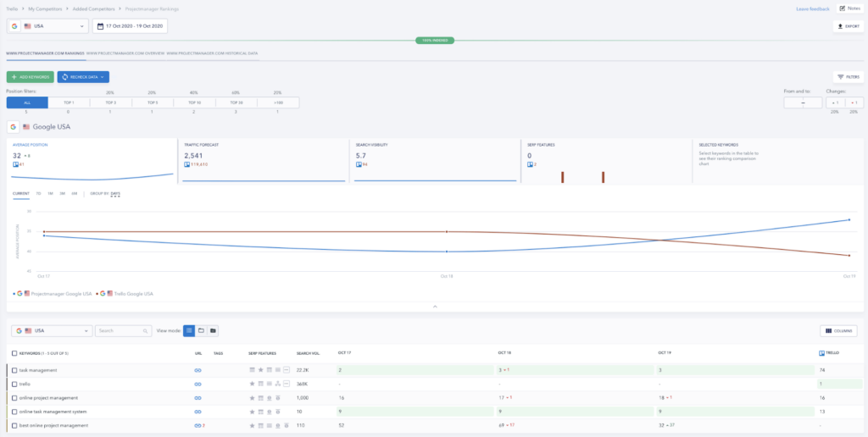Click the Oct 19 red point on Trello line

(849, 256)
